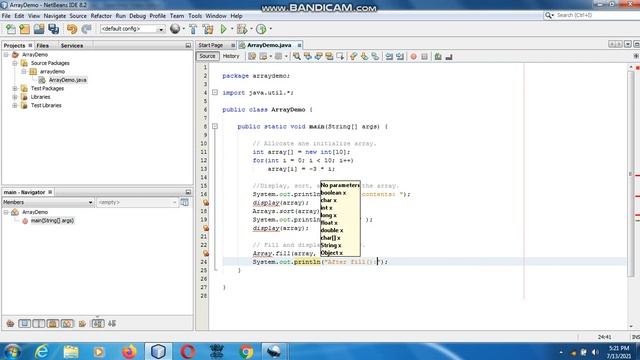Toggle Rectangular Selection in the editor toolbar
Screen dimensions: 640x360
[340, 57]
